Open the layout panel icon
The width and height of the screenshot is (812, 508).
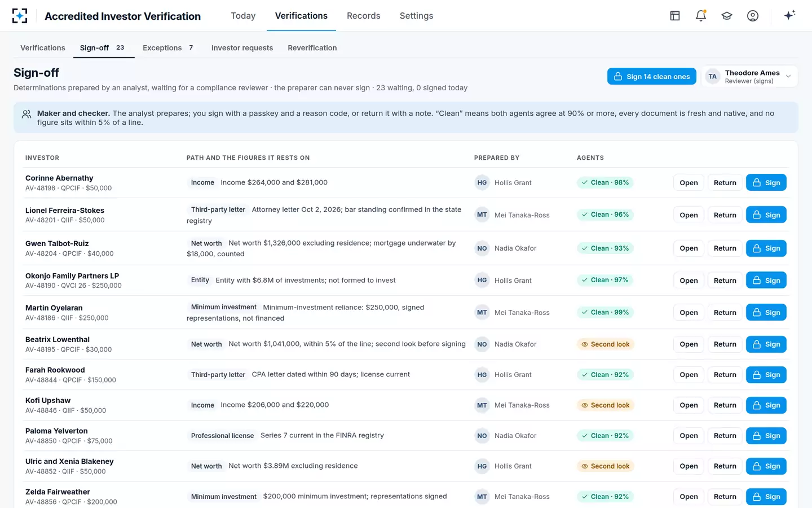tap(675, 16)
